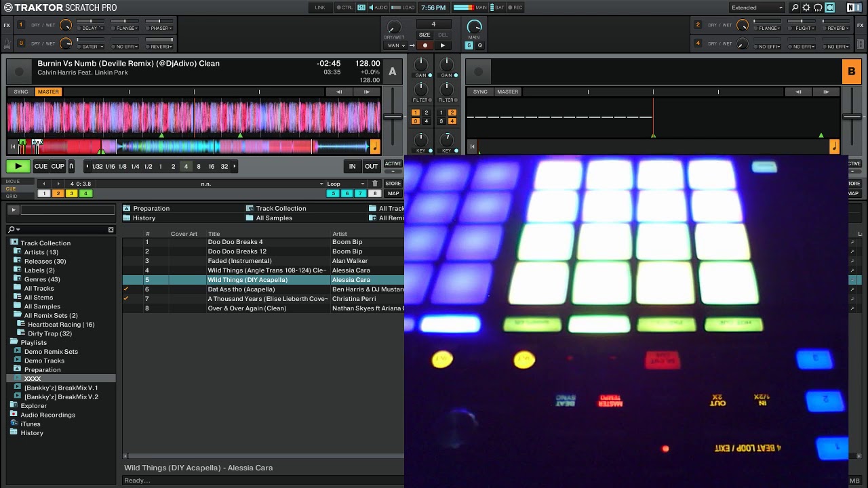Image resolution: width=868 pixels, height=488 pixels.
Task: Click the CUP button on Deck A
Action: 58,166
